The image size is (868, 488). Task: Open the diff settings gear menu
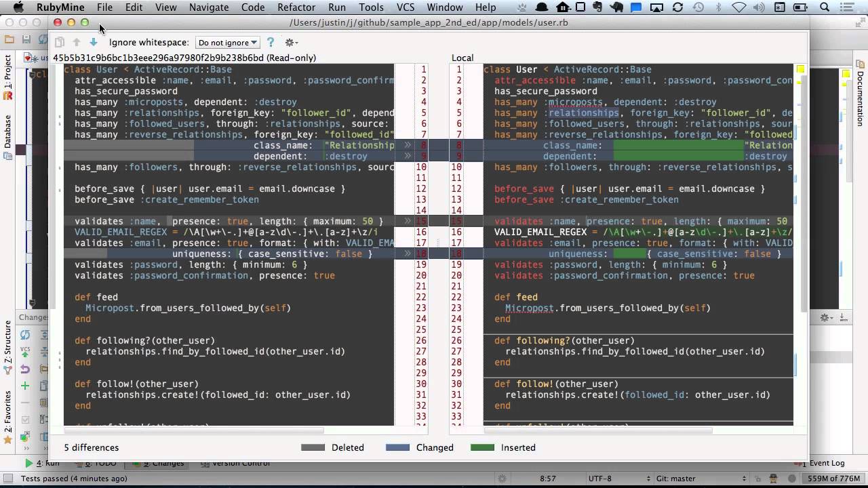[x=291, y=42]
